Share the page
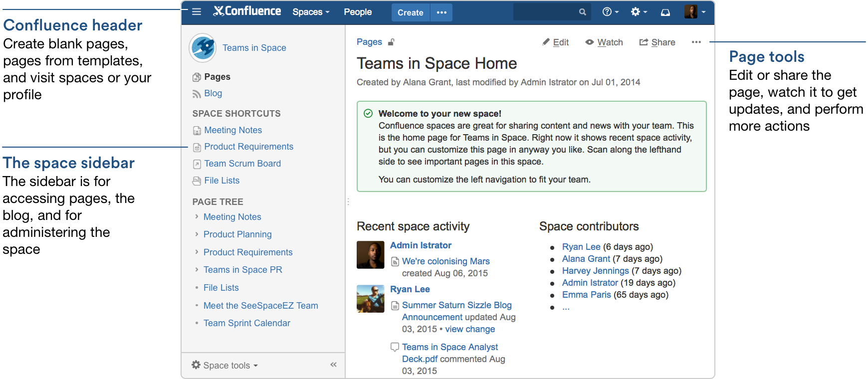This screenshot has height=379, width=868. [657, 42]
